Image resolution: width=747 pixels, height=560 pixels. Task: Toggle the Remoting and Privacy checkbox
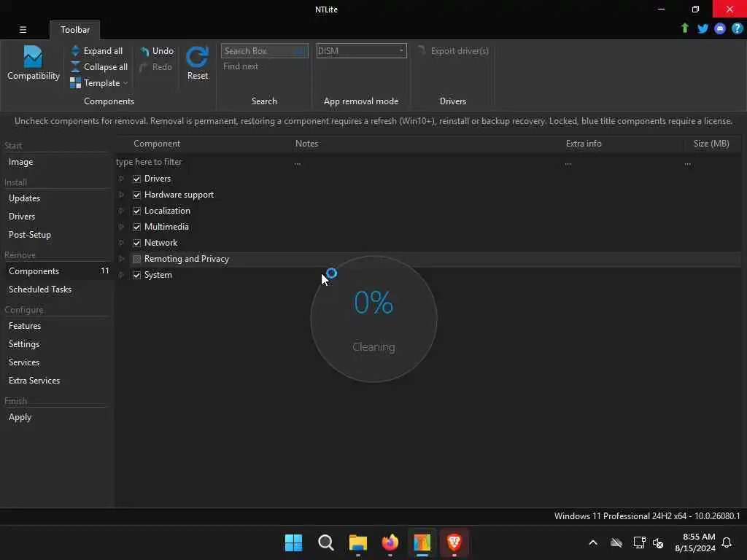(x=136, y=259)
